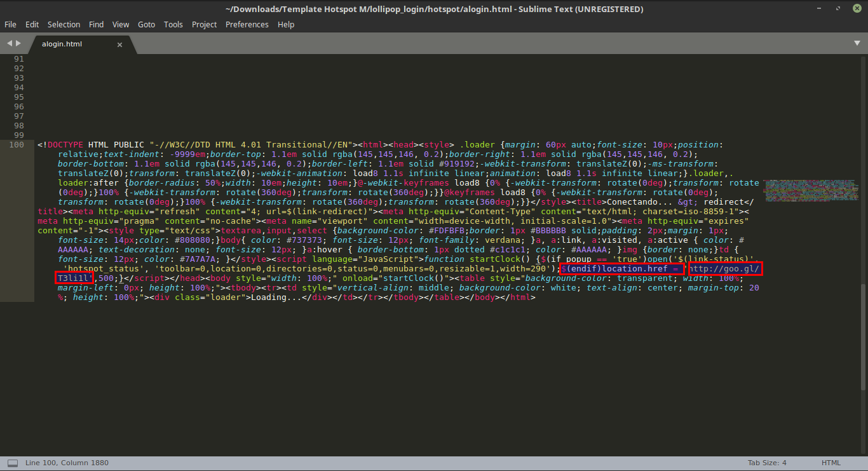Image resolution: width=868 pixels, height=471 pixels.
Task: Click line number 91 in the gutter
Action: (18, 58)
